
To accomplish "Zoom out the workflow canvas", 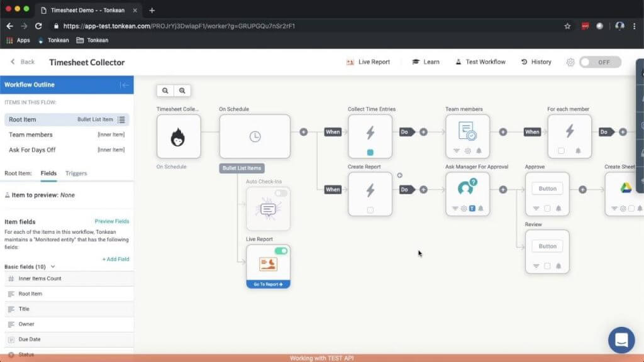I will pos(165,90).
